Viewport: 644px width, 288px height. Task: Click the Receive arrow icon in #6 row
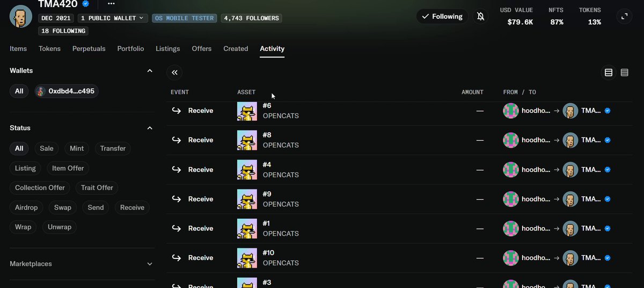coord(177,111)
